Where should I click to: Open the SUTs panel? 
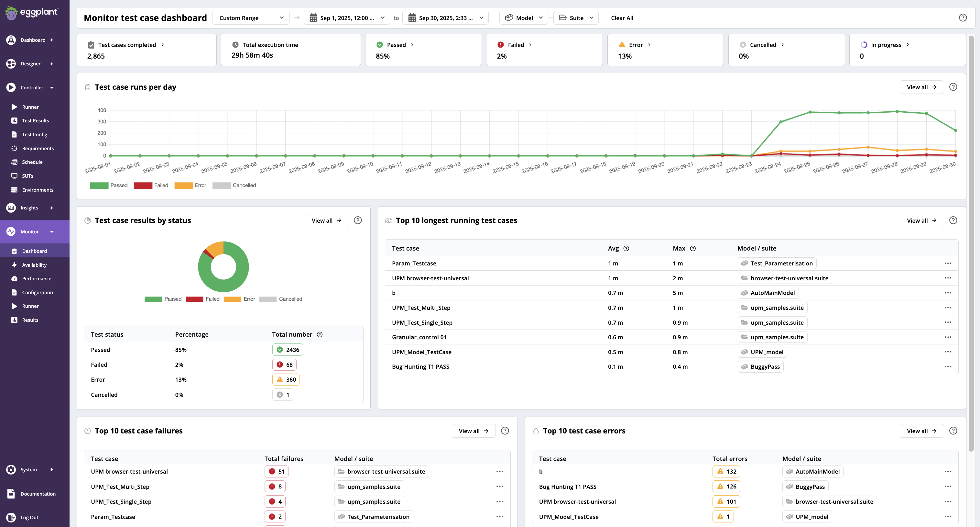pyautogui.click(x=27, y=175)
